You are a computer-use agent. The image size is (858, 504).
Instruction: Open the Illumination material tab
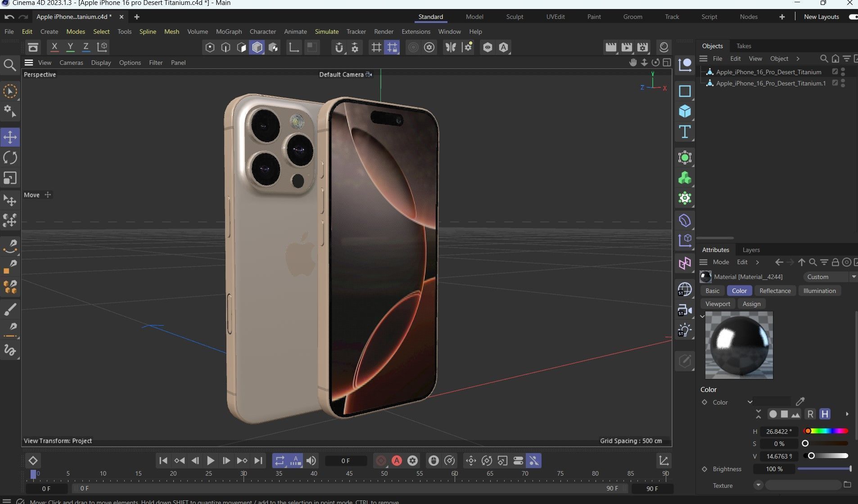(x=819, y=291)
